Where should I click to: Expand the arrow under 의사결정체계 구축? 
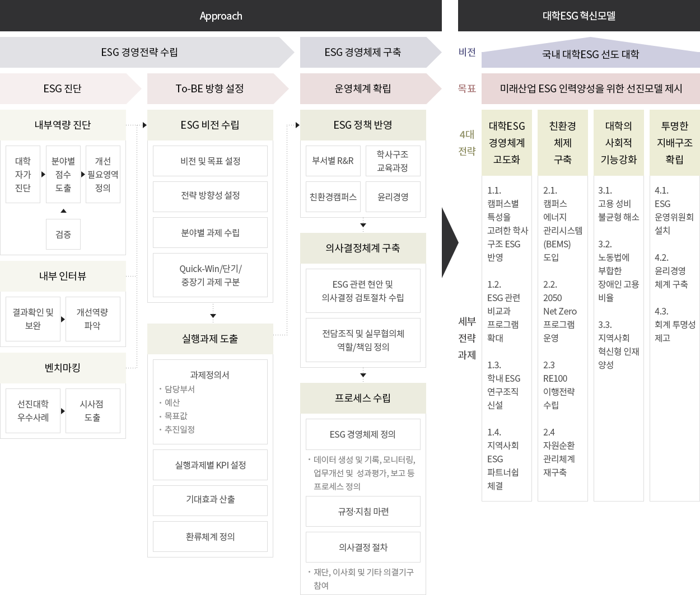(x=363, y=375)
